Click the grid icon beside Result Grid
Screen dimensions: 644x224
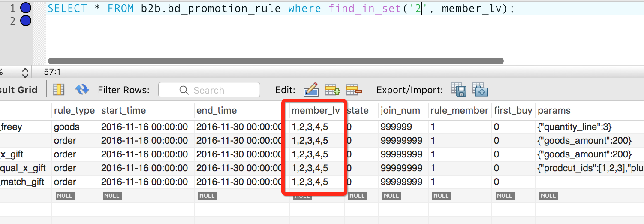coord(59,90)
